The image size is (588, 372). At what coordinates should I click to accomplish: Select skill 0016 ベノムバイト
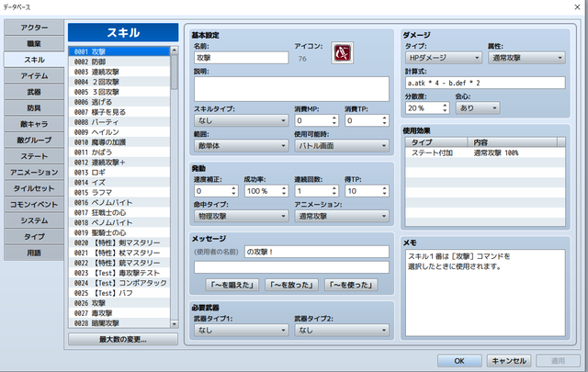point(119,202)
